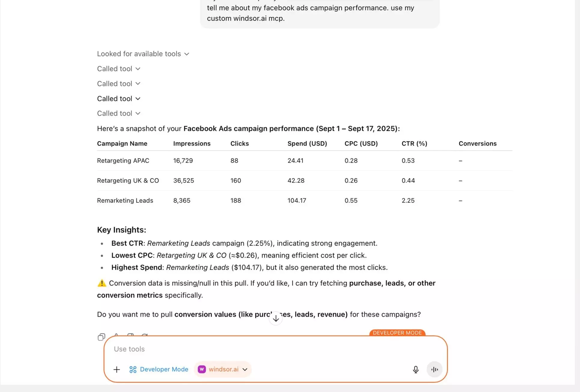Start voice mode with waveform icon

coord(435,369)
